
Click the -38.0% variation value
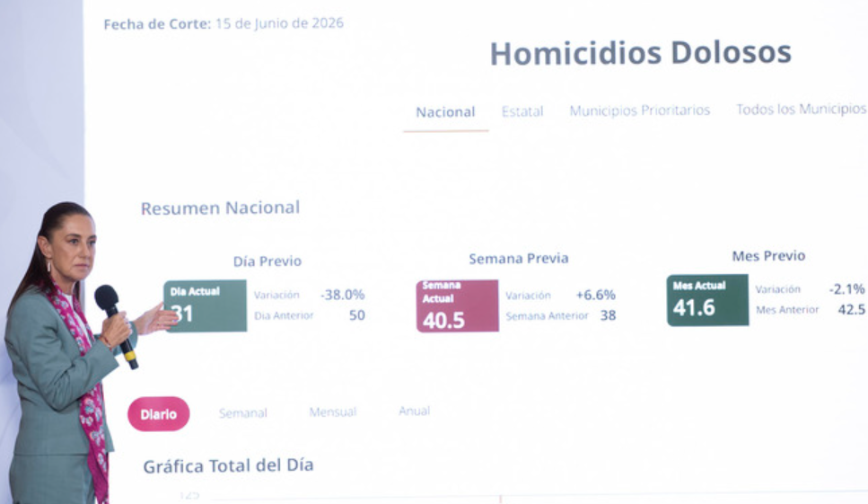click(x=343, y=295)
